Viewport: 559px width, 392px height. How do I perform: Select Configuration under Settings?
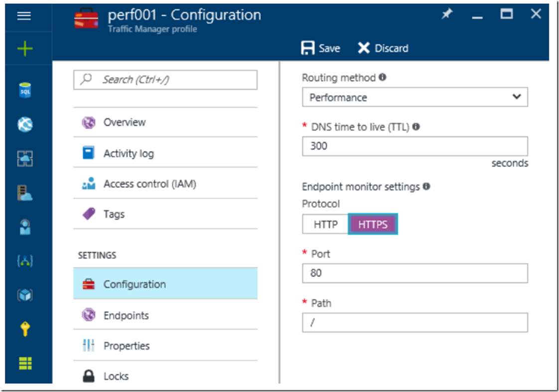point(165,284)
